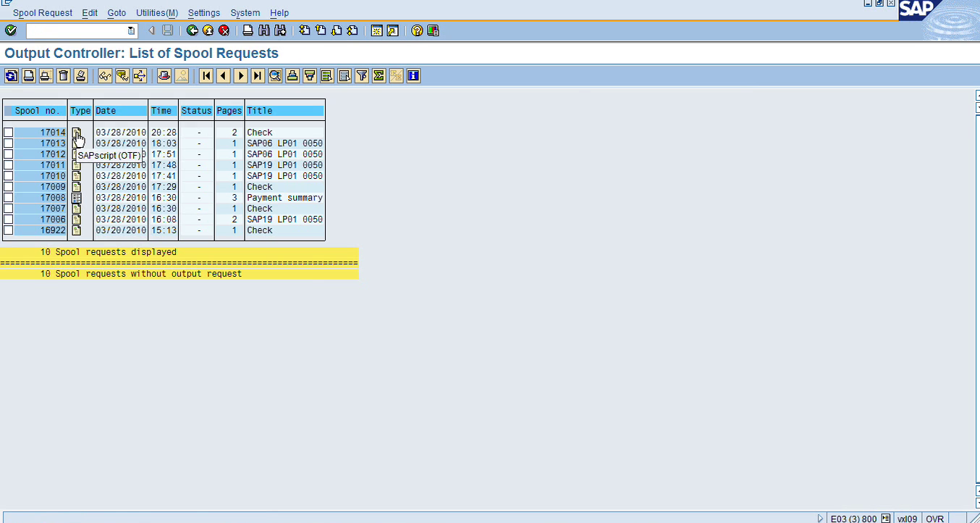The width and height of the screenshot is (980, 523).
Task: Click the Customize Local Layout icon
Action: tap(433, 30)
